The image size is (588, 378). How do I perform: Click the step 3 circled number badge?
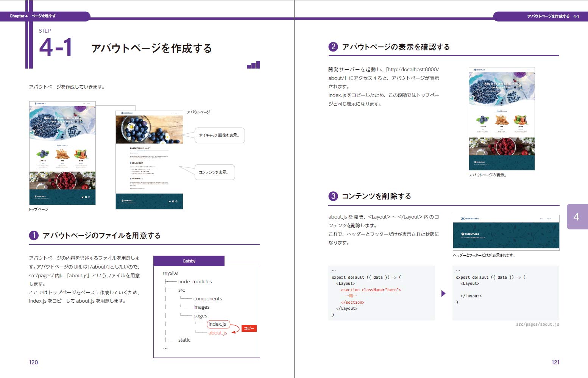[x=333, y=196]
